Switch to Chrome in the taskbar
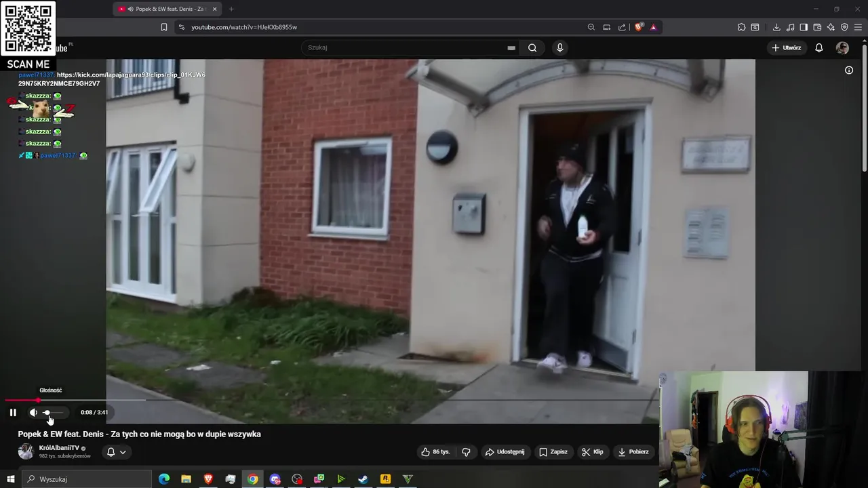 pos(252,479)
